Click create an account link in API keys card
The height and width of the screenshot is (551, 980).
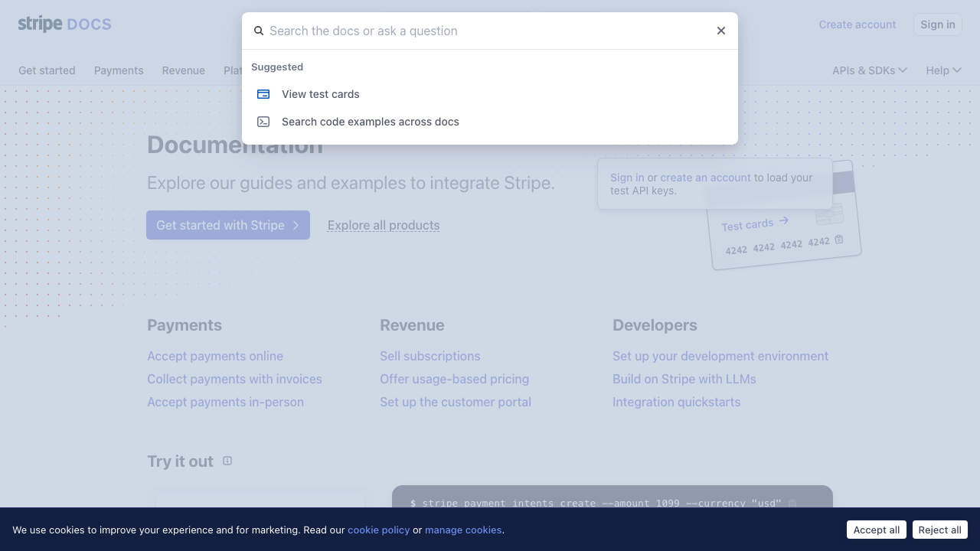[x=706, y=178]
